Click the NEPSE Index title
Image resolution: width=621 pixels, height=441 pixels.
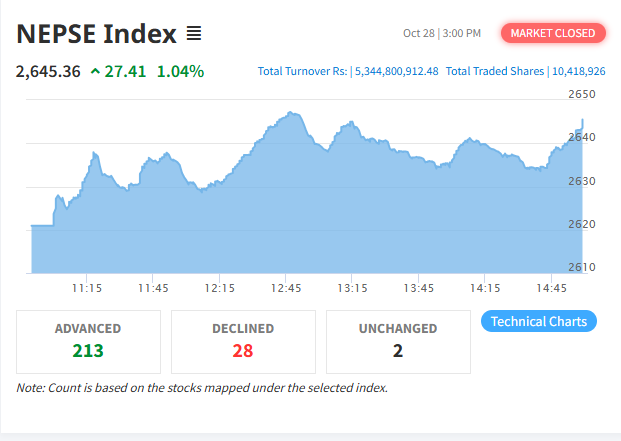pos(96,34)
